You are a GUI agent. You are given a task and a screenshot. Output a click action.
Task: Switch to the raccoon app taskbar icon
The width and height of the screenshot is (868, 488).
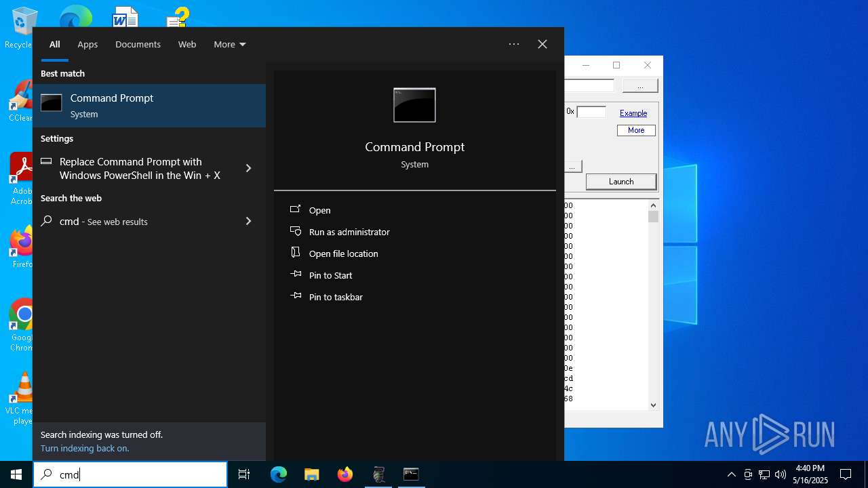378,474
